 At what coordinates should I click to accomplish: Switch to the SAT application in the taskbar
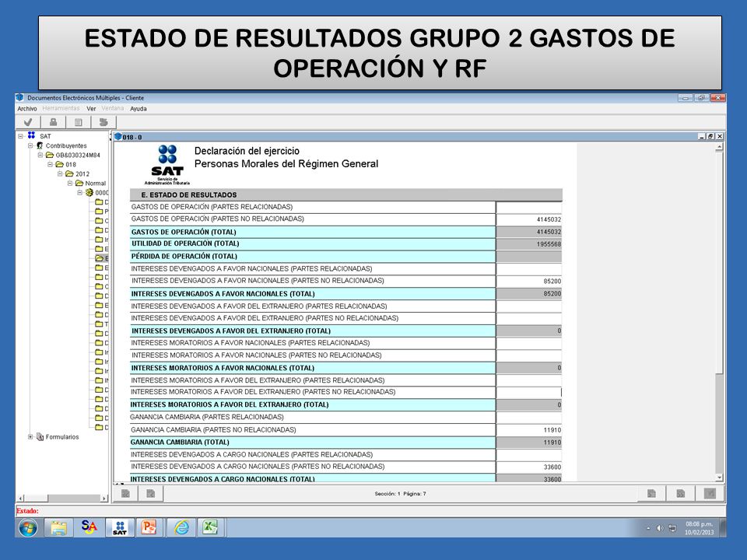[120, 527]
